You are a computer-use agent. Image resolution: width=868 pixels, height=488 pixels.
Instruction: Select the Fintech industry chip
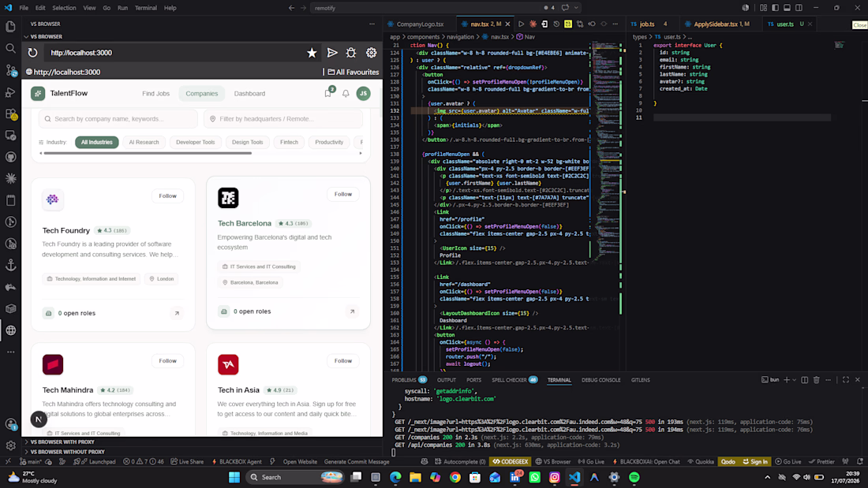pyautogui.click(x=289, y=142)
